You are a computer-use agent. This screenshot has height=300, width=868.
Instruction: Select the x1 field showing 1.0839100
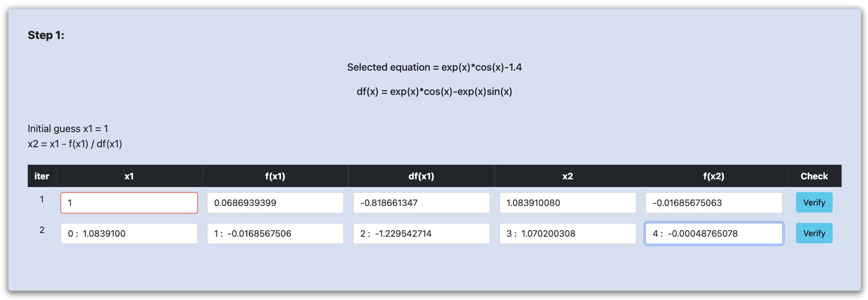click(x=129, y=233)
